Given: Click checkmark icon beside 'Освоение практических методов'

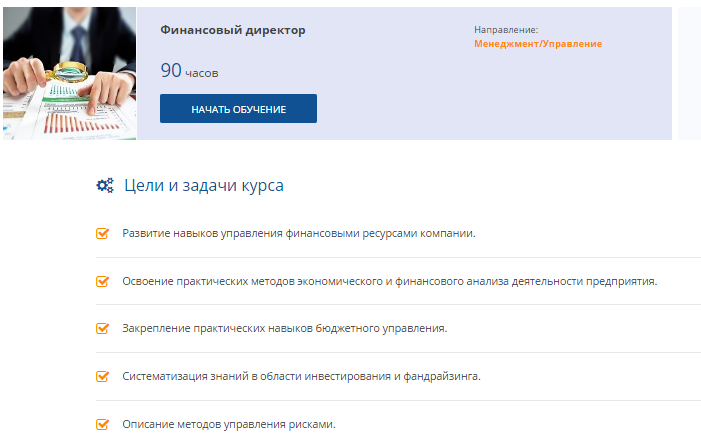Looking at the screenshot, I should click(x=102, y=281).
